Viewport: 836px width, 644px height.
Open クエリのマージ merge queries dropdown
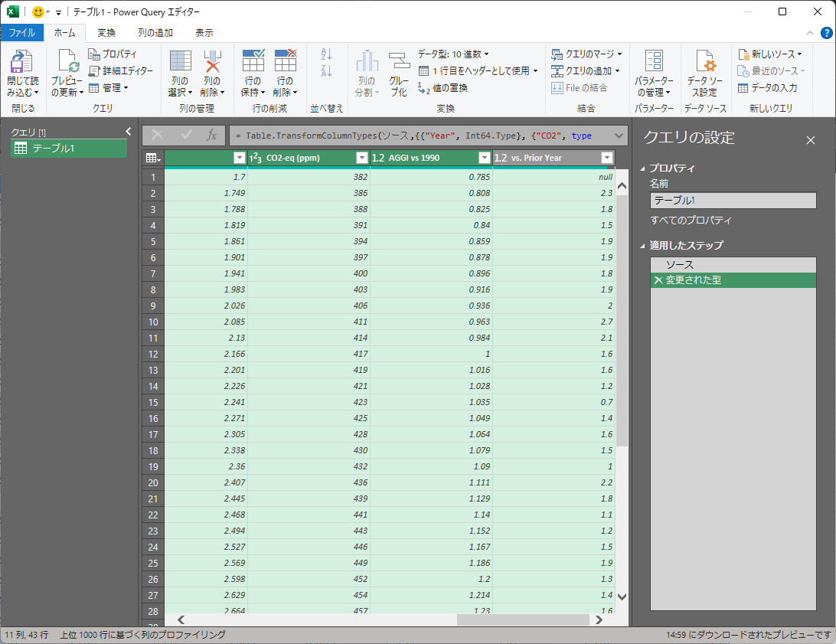pos(586,54)
